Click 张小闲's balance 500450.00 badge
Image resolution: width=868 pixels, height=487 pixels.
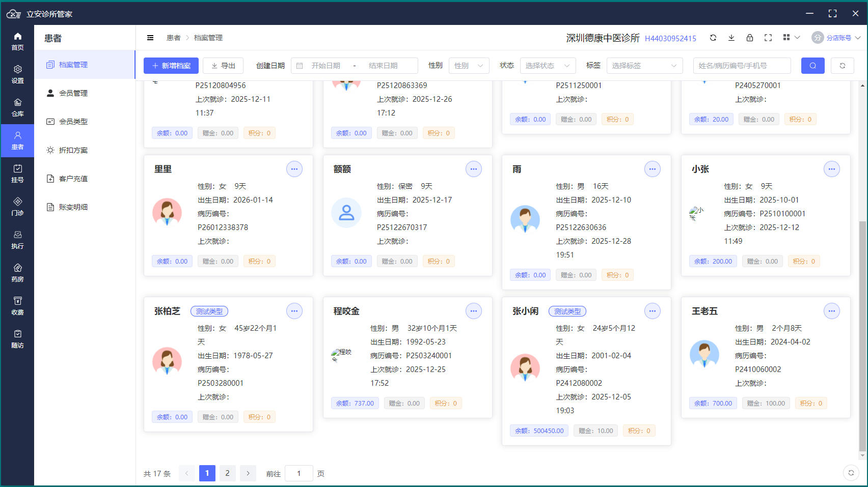pos(539,431)
